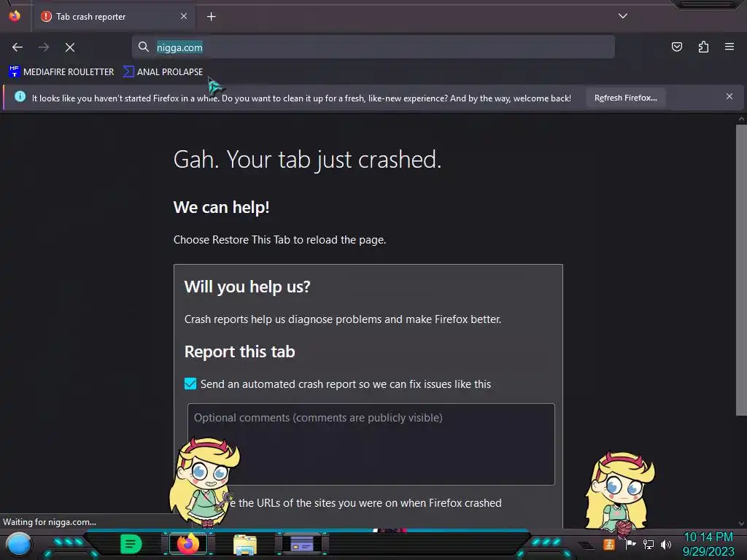The width and height of the screenshot is (747, 560).
Task: Focus the address bar URL field
Action: (x=373, y=47)
